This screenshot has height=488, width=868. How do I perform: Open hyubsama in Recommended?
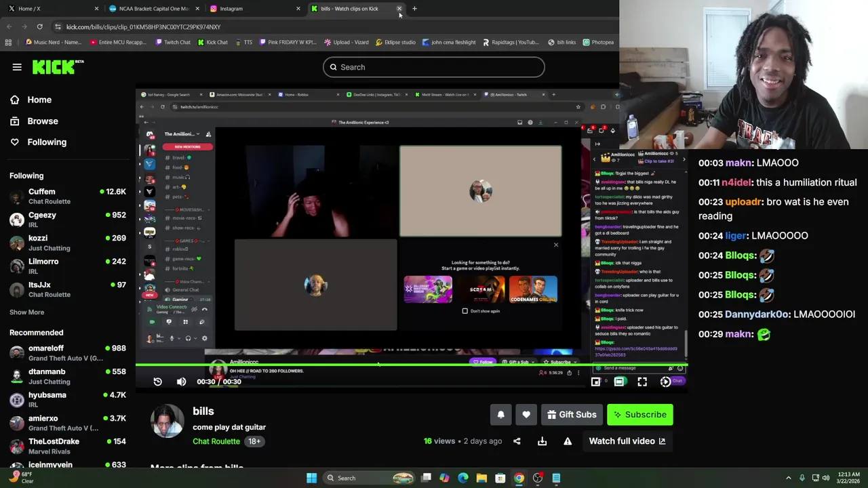coord(67,399)
